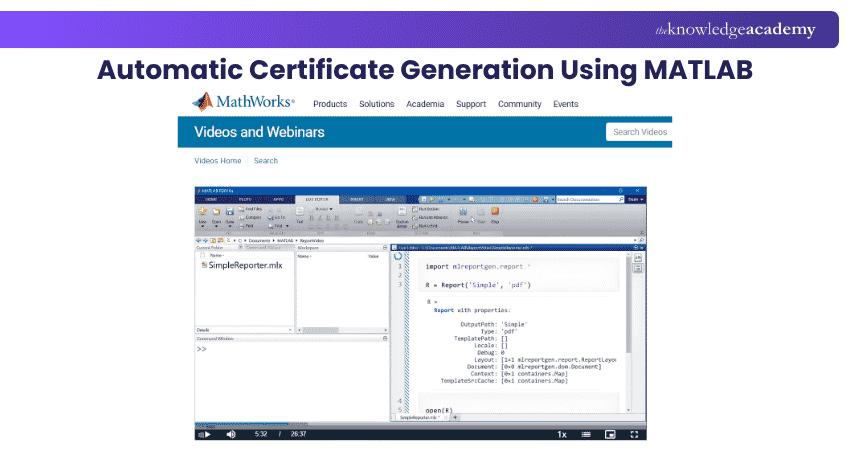Switch to the APPS tab in MATLAB
The image size is (850, 450).
[278, 200]
